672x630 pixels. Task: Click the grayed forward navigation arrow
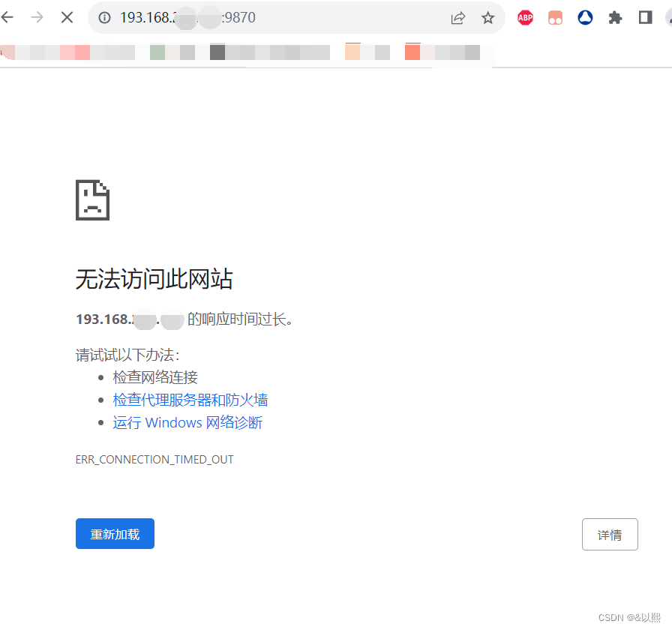click(35, 16)
